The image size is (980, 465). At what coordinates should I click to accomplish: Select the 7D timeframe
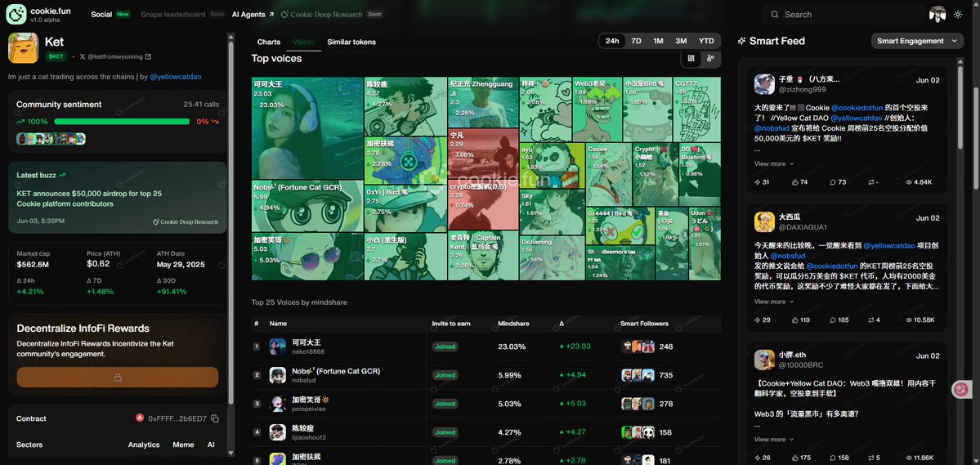tap(636, 41)
